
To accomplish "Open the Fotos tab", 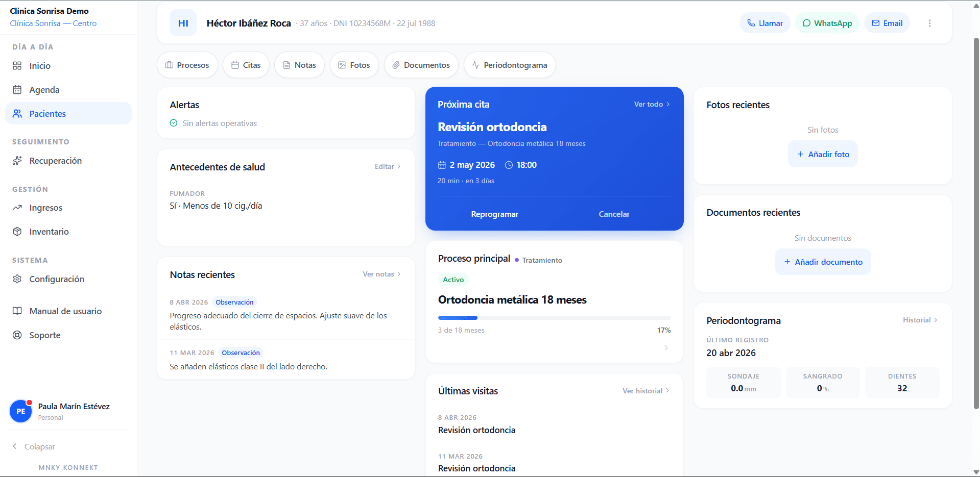I will pos(354,65).
